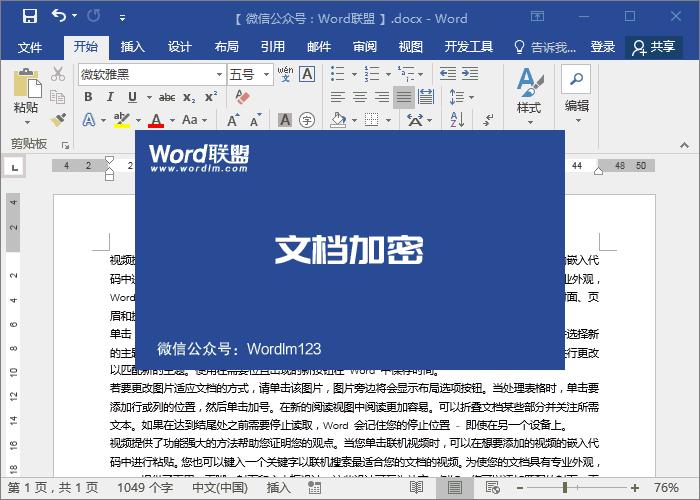Apply the red font color
Viewport: 700px width, 500px height.
coord(156,120)
